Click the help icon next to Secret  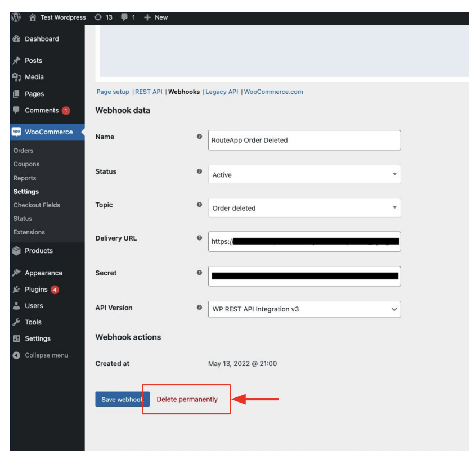[199, 273]
